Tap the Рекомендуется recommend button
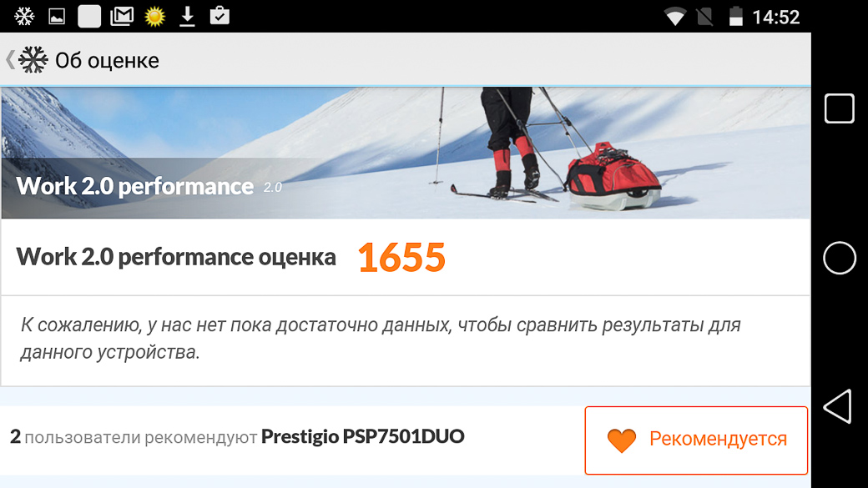The image size is (868, 488). (696, 440)
